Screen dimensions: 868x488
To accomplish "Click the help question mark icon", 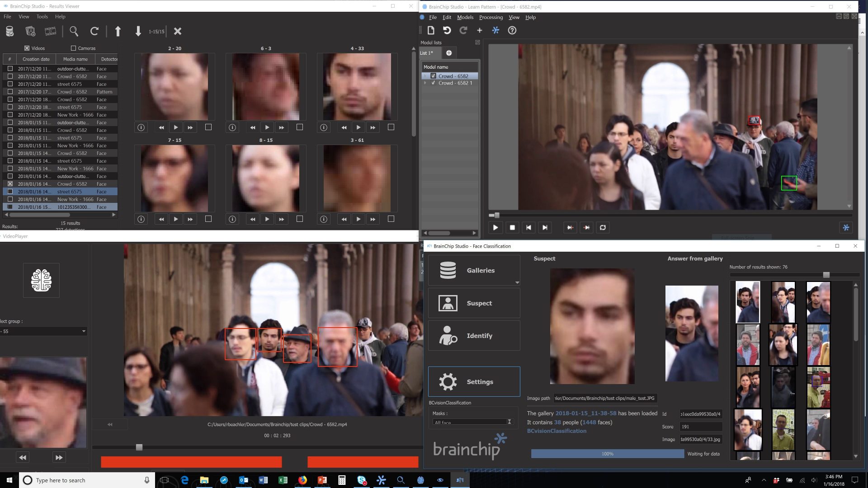I will [x=512, y=30].
